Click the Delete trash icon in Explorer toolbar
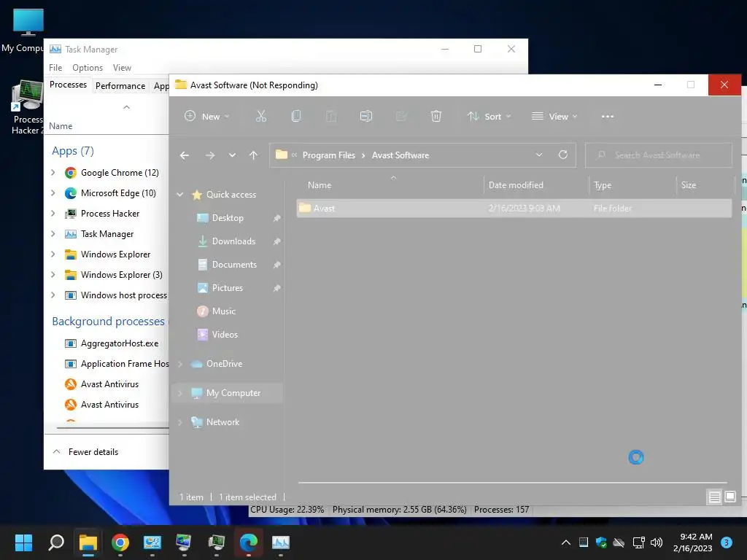 click(x=436, y=116)
